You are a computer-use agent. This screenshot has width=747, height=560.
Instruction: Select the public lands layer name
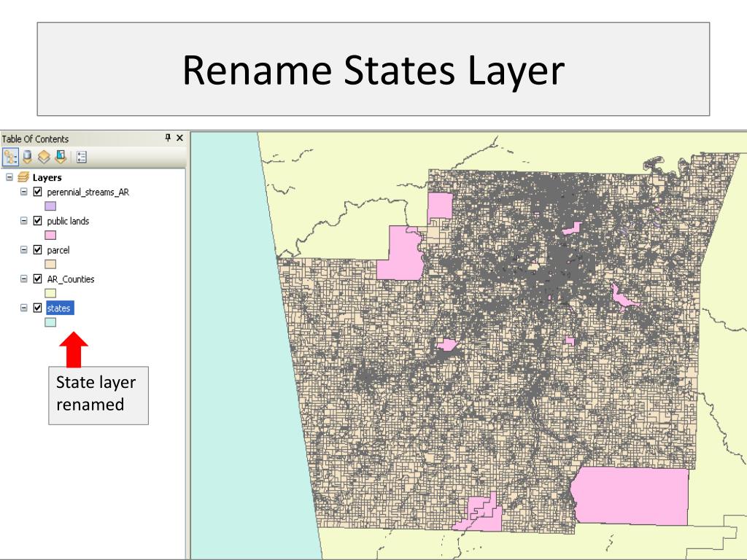(x=68, y=221)
